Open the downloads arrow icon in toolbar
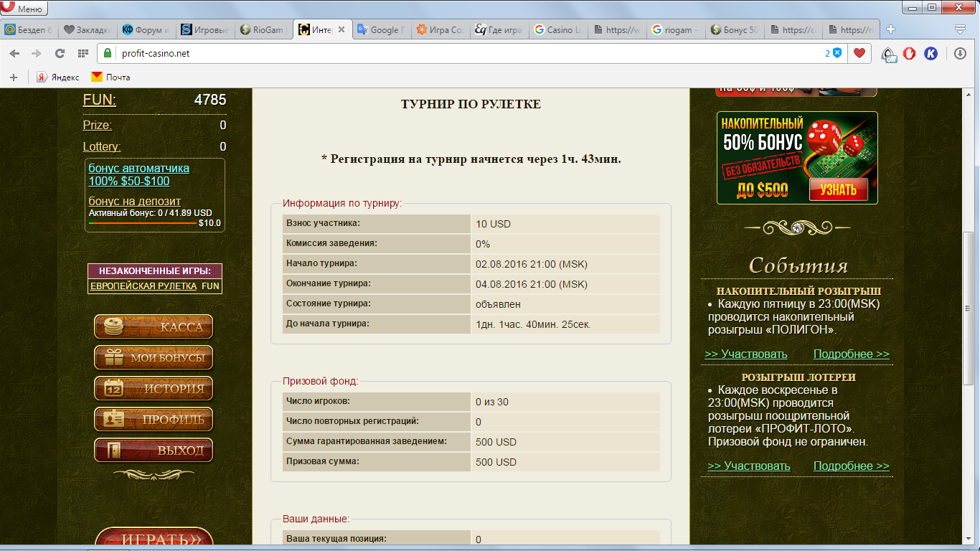 pos(961,53)
